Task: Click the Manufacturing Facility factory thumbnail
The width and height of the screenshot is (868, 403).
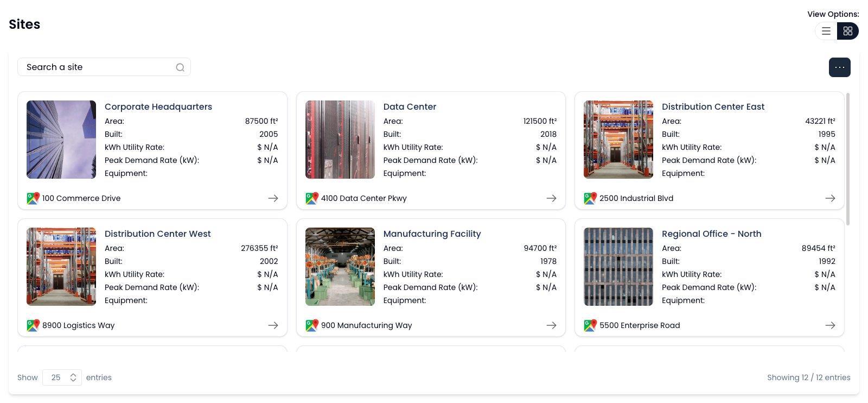Action: point(340,267)
